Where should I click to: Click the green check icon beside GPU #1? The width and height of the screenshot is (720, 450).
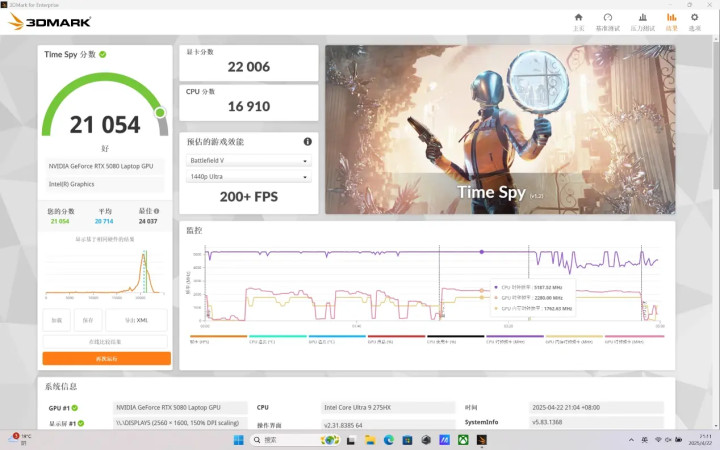[x=74, y=408]
